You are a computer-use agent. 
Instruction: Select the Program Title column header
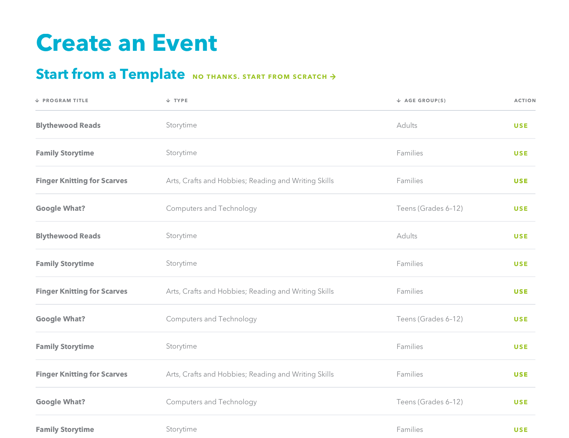click(x=65, y=101)
